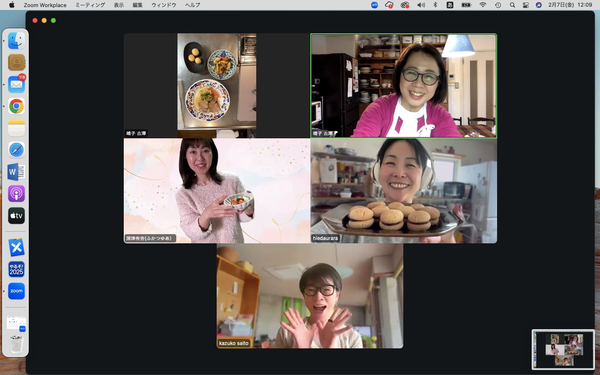
Task: Click the battery status icon
Action: (x=466, y=5)
